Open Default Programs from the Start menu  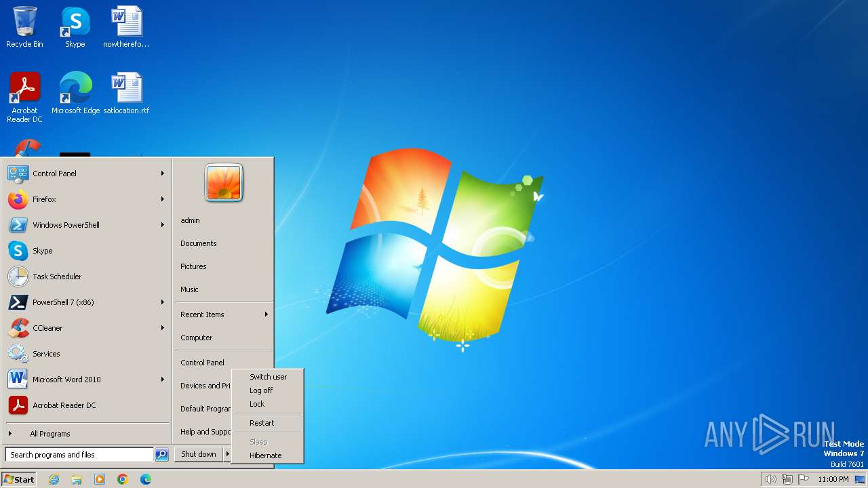point(204,409)
